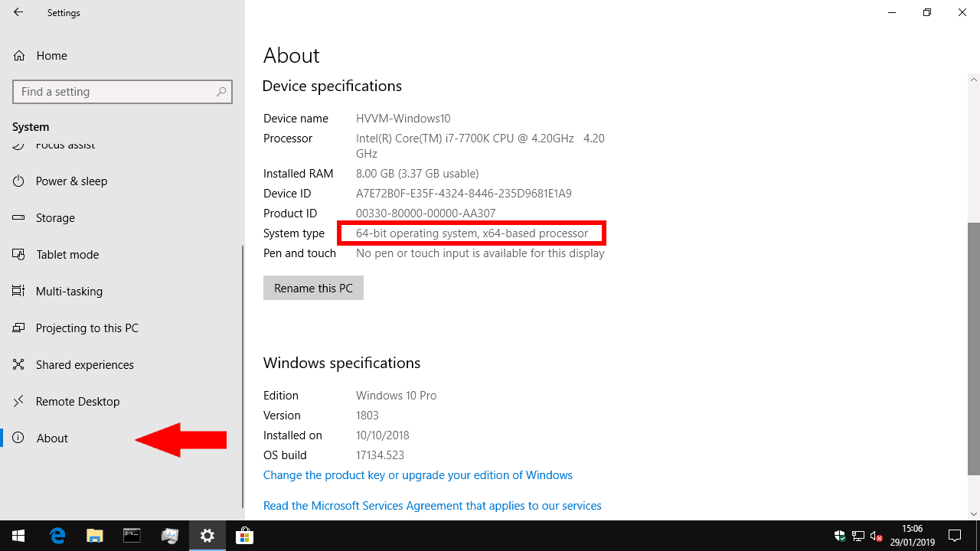Click the sidebar scrollbar thumb

pyautogui.click(x=243, y=377)
